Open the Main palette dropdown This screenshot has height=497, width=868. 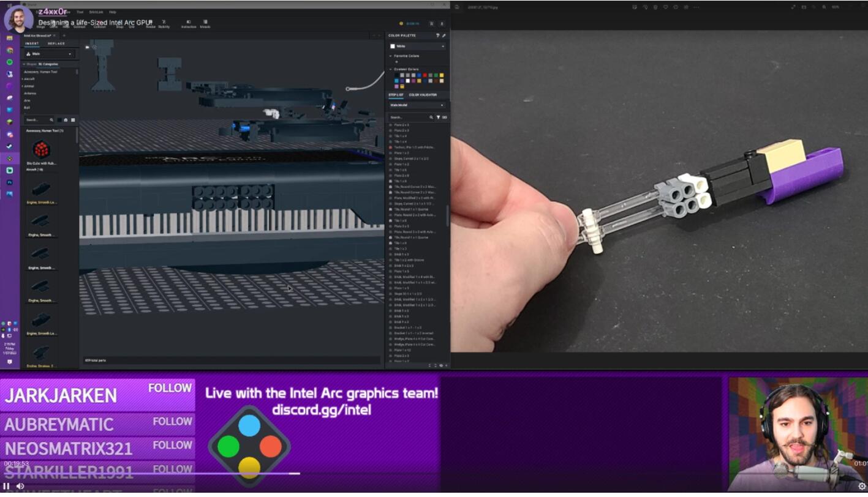pos(50,54)
